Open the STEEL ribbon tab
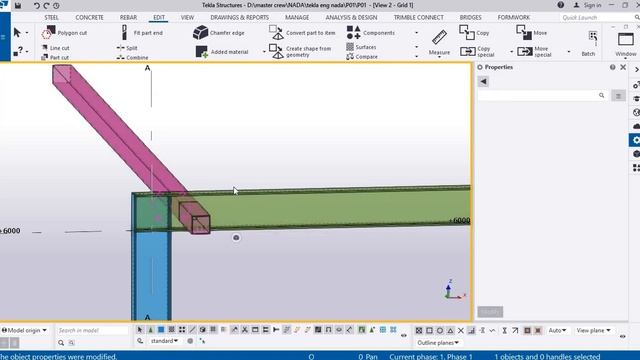 point(51,18)
